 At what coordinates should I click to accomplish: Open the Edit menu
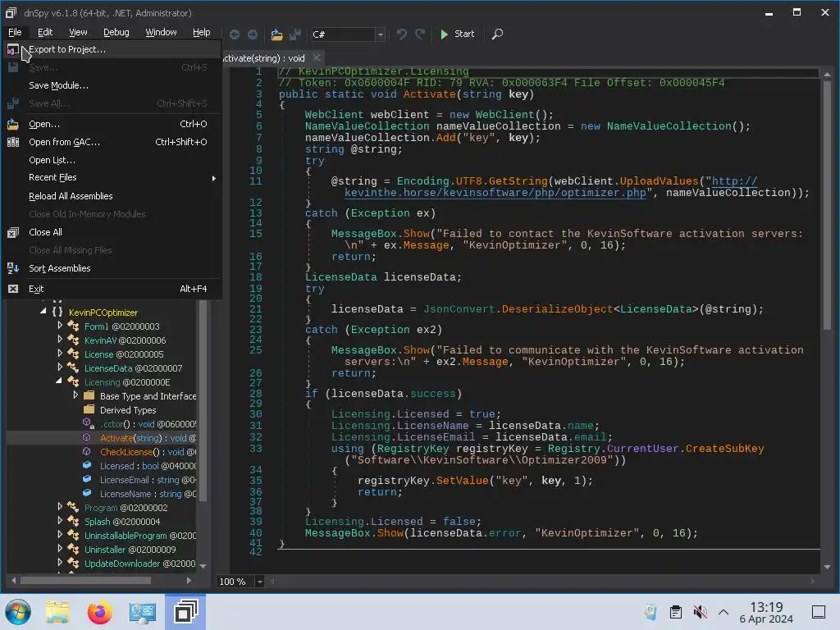click(x=45, y=32)
